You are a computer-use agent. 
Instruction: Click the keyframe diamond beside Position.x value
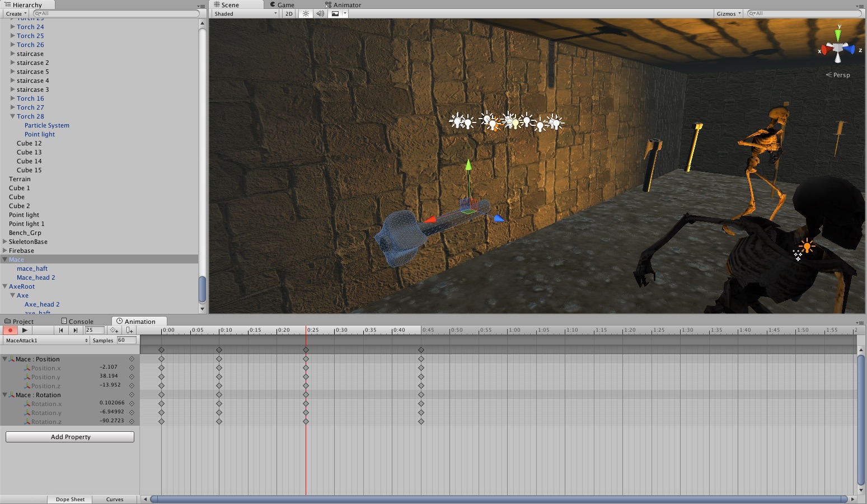(x=132, y=368)
